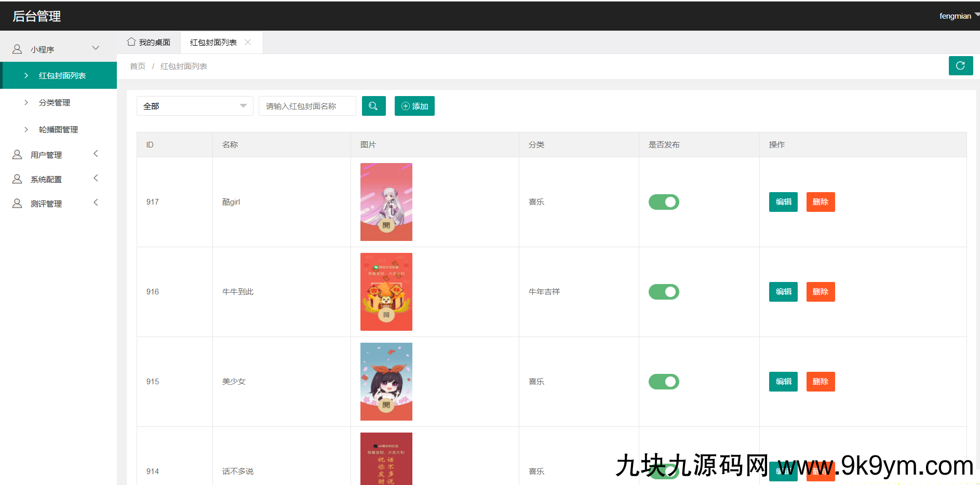
Task: Select 分类管理 in the sidebar
Action: [55, 103]
